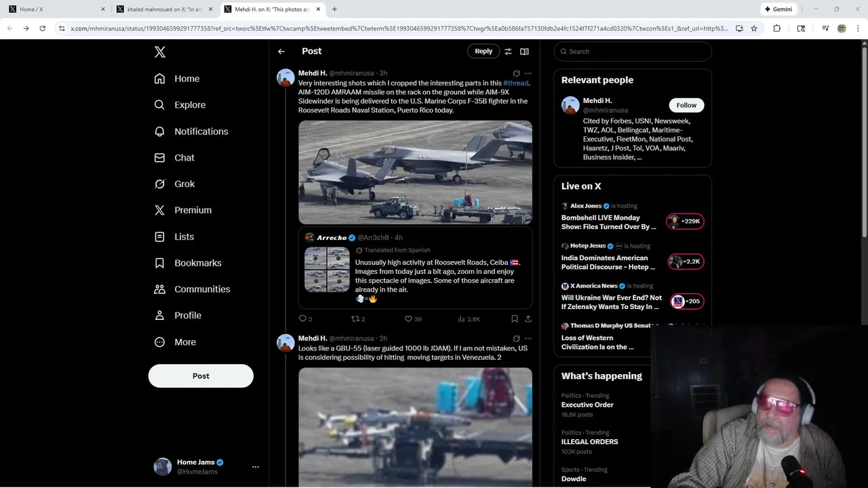Open Lists in the sidebar

coord(174,237)
